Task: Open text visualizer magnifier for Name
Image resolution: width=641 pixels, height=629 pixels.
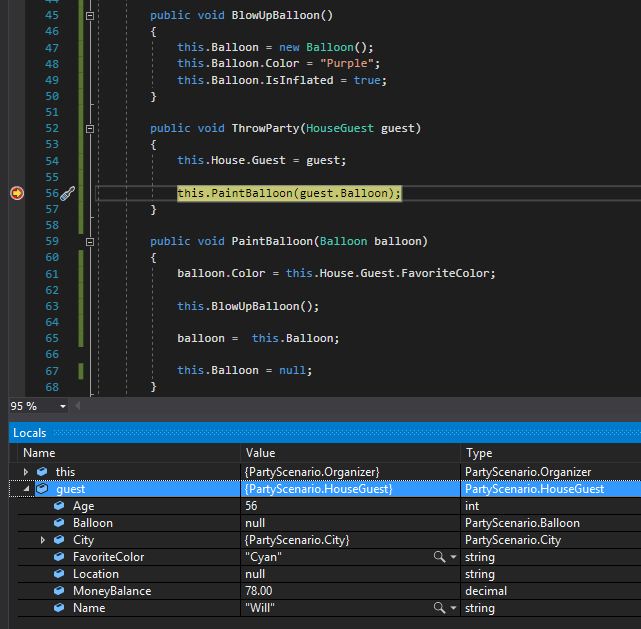Action: tap(439, 608)
